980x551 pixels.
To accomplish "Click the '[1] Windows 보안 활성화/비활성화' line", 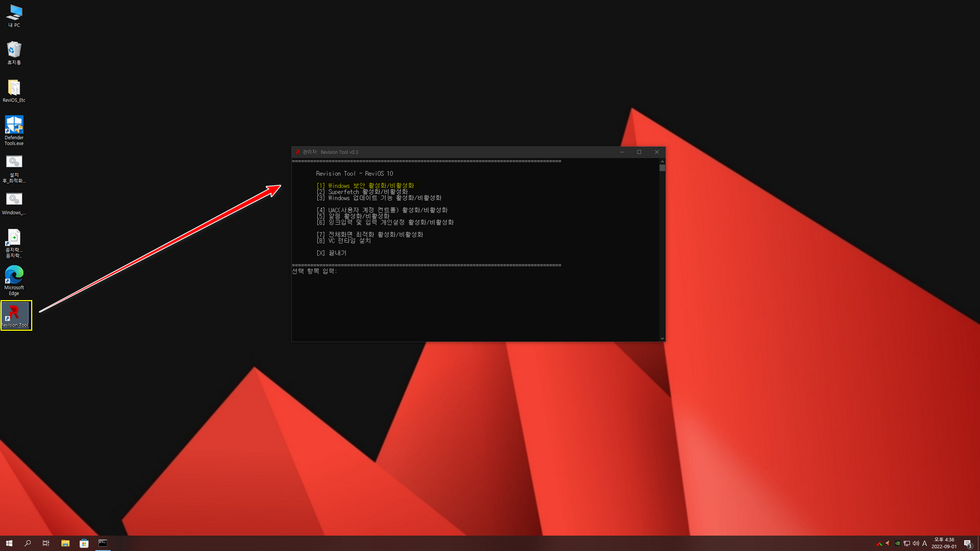I will pos(365,186).
